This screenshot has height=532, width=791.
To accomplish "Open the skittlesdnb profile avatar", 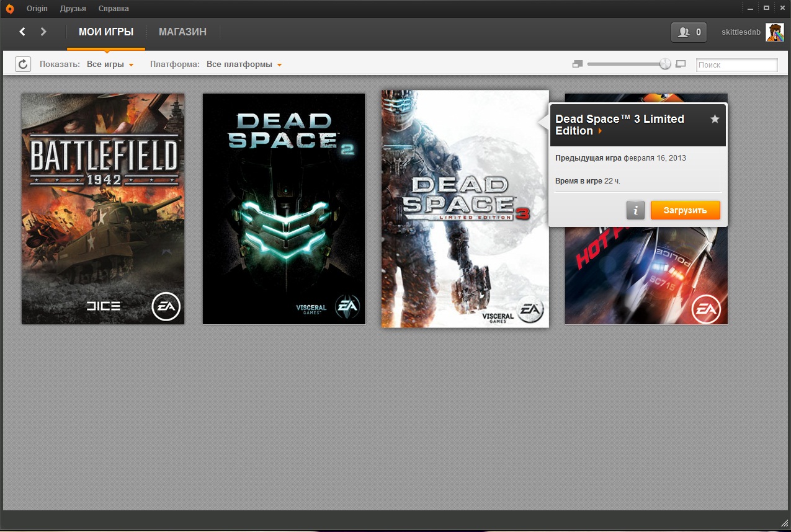I will [x=774, y=32].
